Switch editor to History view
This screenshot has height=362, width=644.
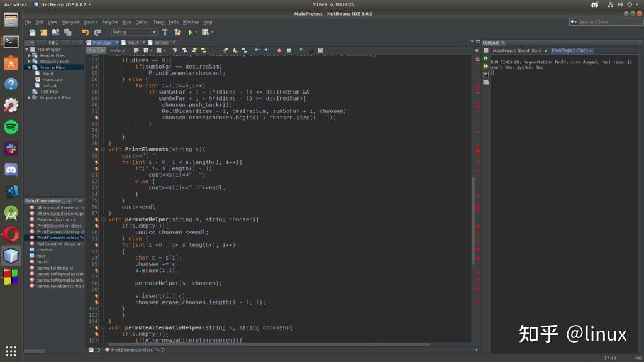[117, 50]
